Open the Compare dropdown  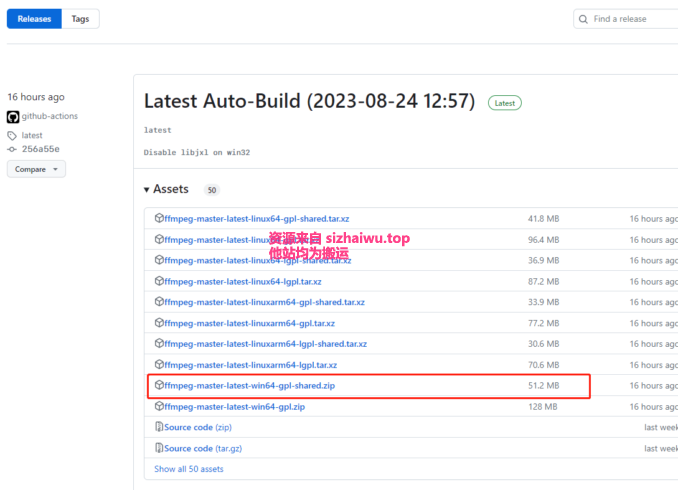coord(36,169)
